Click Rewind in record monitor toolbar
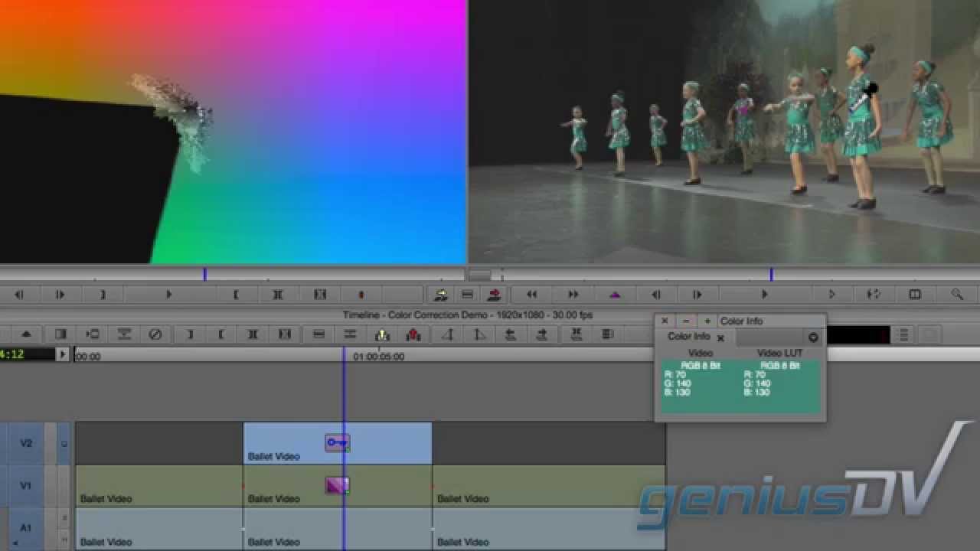The image size is (980, 551). tap(531, 295)
